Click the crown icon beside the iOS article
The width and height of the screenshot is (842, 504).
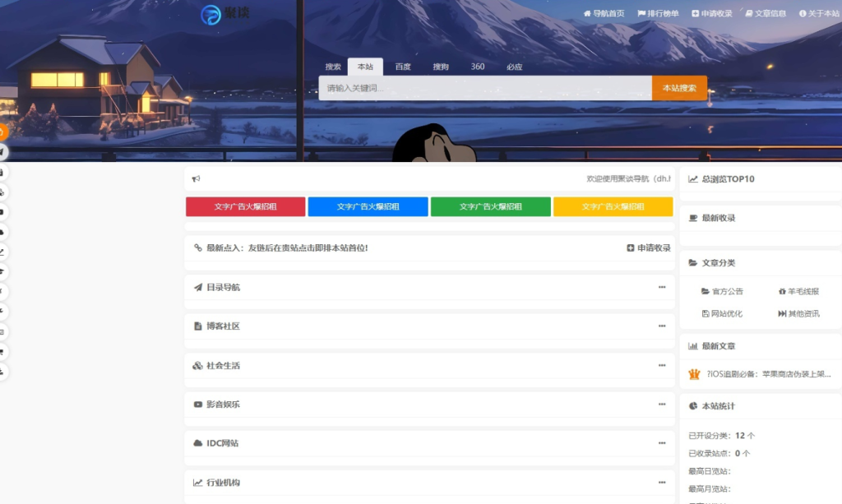coord(693,376)
